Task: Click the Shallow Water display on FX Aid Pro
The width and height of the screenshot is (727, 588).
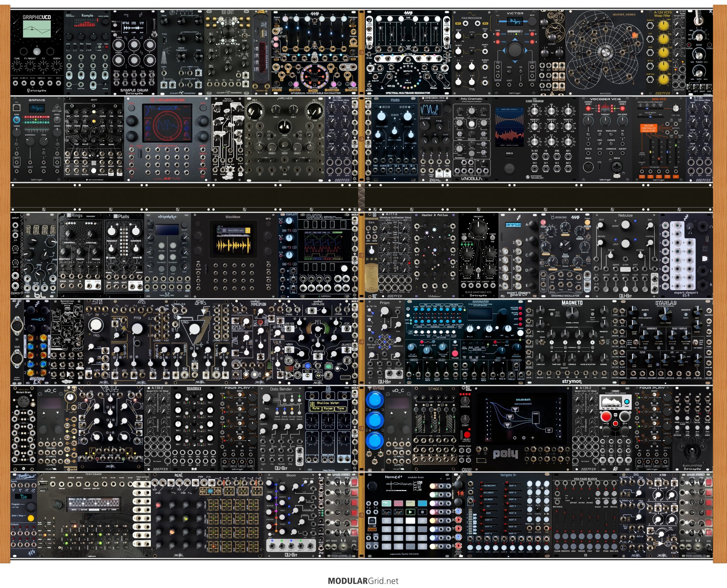Action: (x=328, y=406)
